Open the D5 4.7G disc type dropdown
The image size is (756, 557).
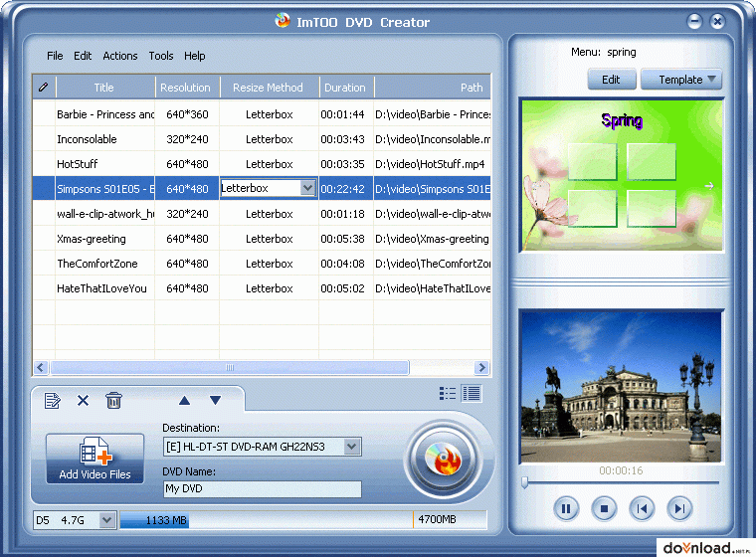(x=106, y=520)
